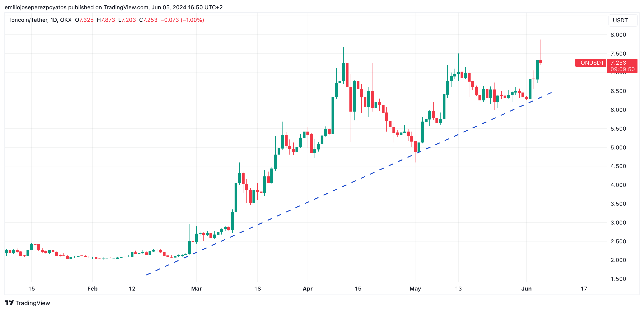Open the TradingView text link
The width and height of the screenshot is (644, 311).
(33, 303)
